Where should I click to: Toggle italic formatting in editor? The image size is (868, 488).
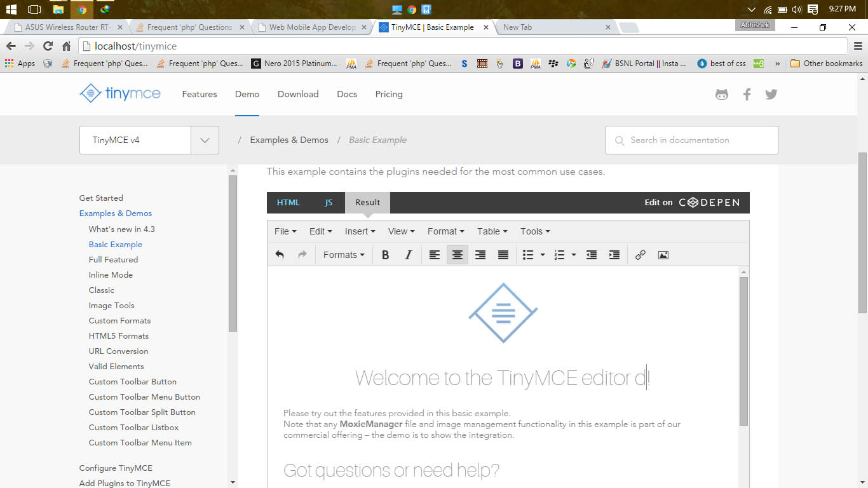[x=408, y=255]
